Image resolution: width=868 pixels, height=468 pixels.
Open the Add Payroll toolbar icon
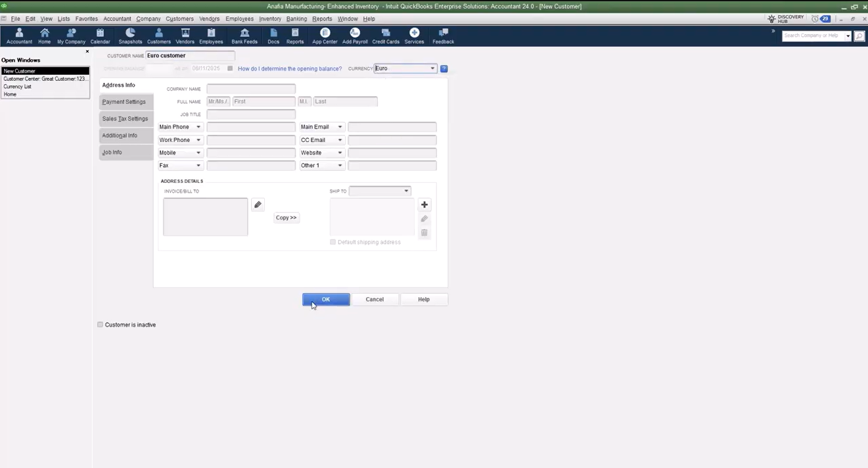coord(355,35)
